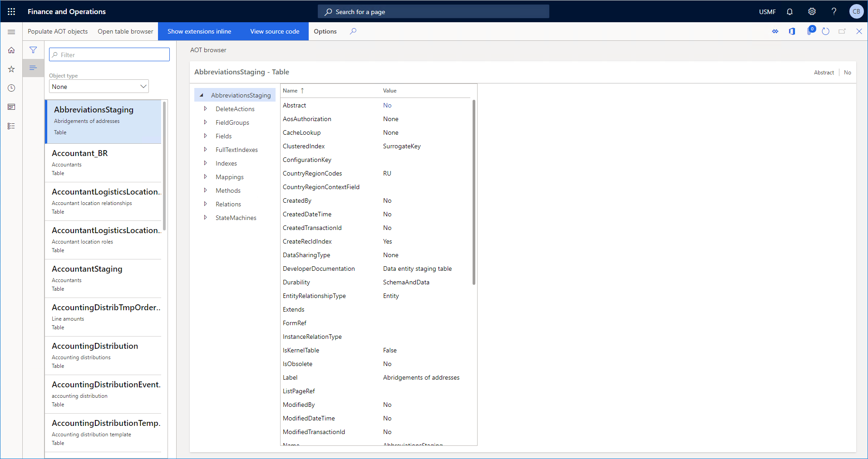Click the action pane search magnifier
The height and width of the screenshot is (459, 868).
(353, 31)
